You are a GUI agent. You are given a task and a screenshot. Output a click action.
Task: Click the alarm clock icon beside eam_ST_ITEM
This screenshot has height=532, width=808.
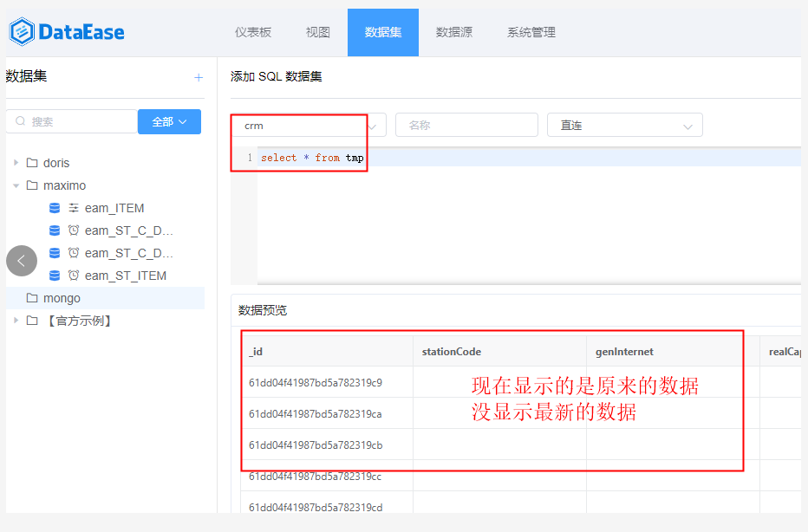tap(74, 276)
